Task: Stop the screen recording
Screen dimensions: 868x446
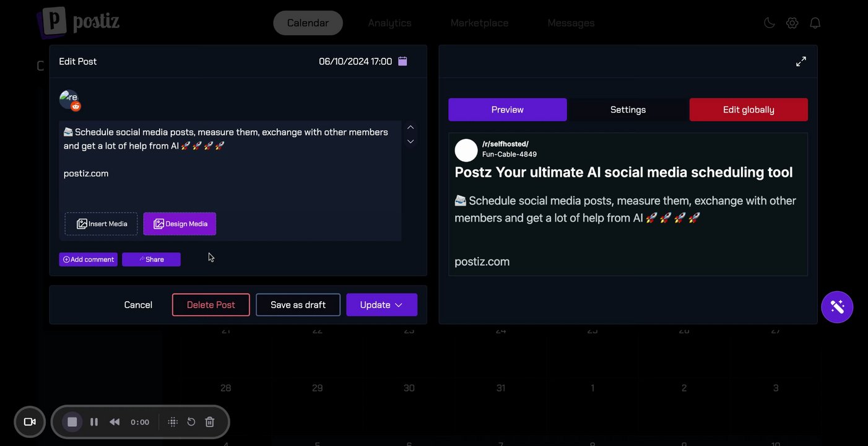Action: [x=72, y=422]
